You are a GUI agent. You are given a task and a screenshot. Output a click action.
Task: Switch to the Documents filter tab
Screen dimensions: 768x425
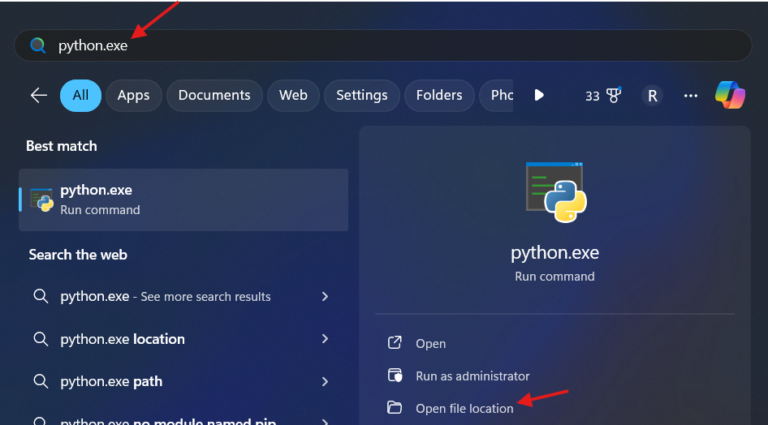(215, 95)
